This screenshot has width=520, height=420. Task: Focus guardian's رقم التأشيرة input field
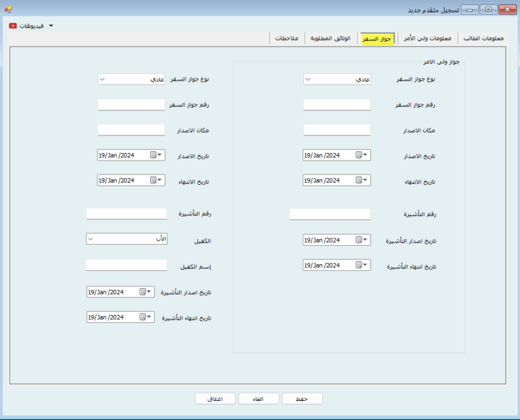tap(330, 214)
